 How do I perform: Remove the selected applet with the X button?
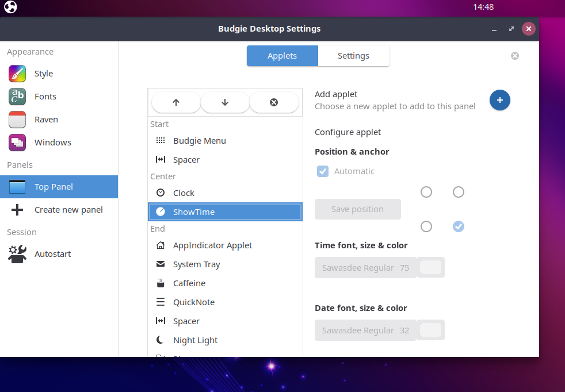[274, 102]
